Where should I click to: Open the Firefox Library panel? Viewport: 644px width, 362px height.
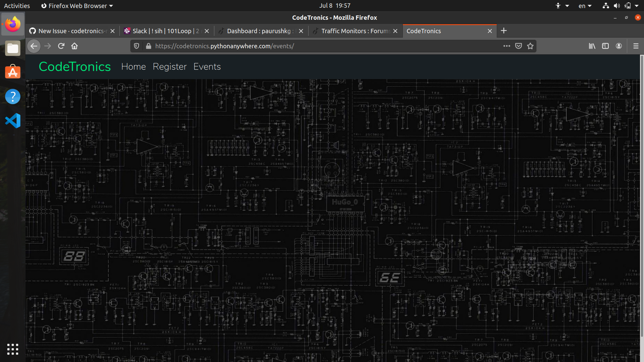click(592, 46)
